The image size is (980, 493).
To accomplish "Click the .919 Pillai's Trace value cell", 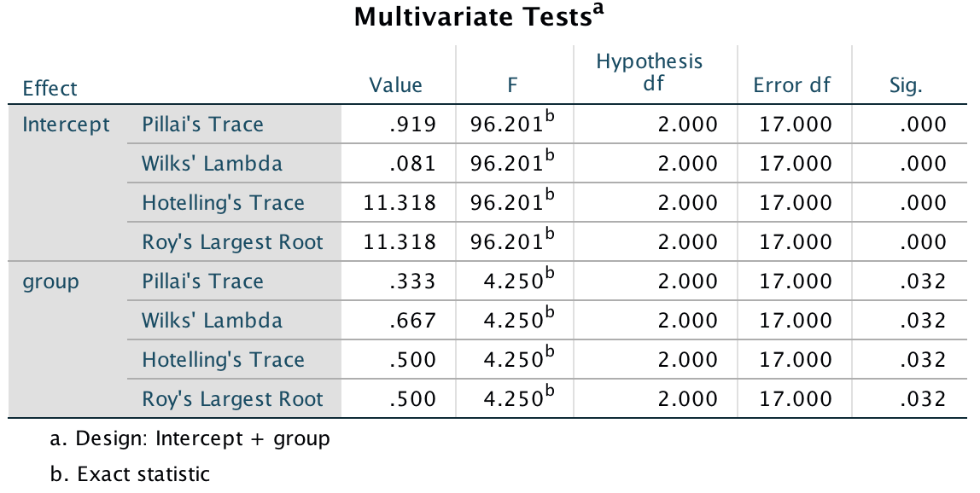I will point(412,125).
